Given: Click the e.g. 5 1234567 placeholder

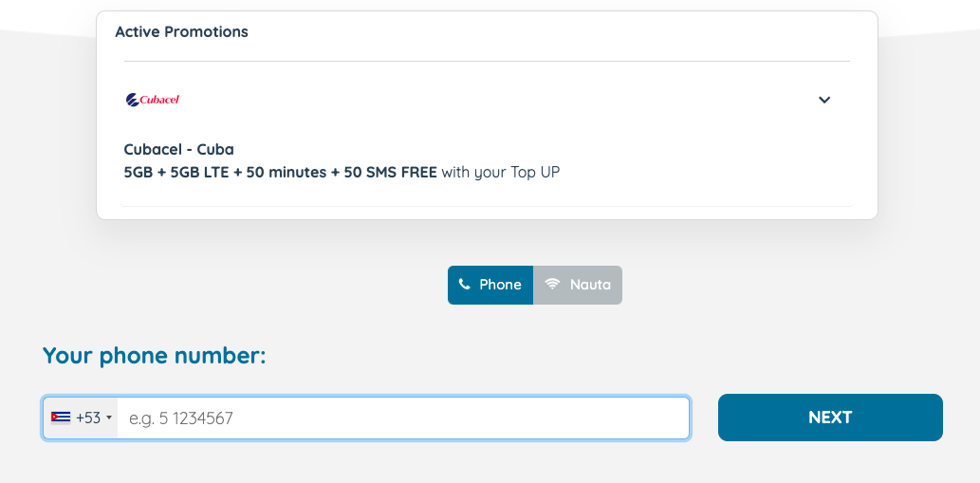Looking at the screenshot, I should point(180,418).
